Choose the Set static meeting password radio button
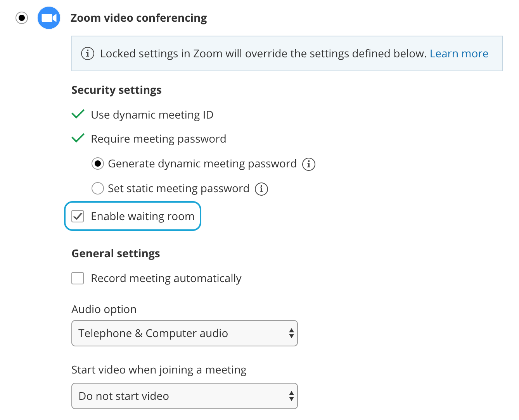 [98, 189]
